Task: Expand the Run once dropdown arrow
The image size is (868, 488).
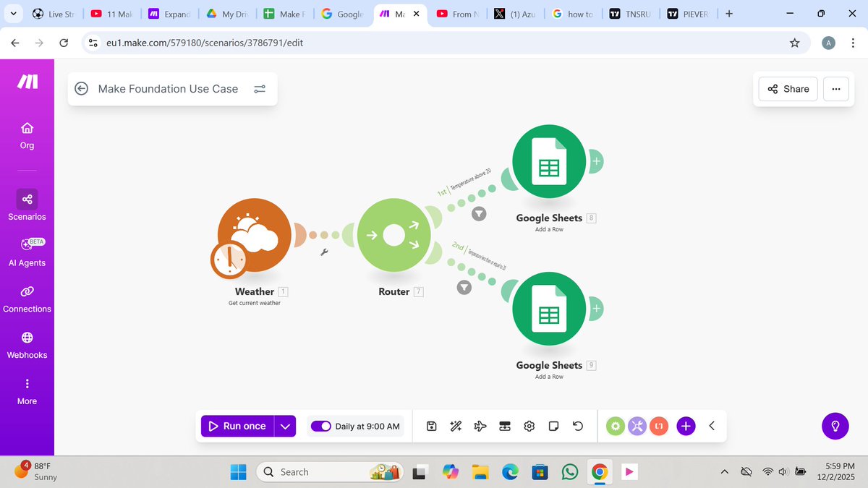Action: (x=286, y=426)
